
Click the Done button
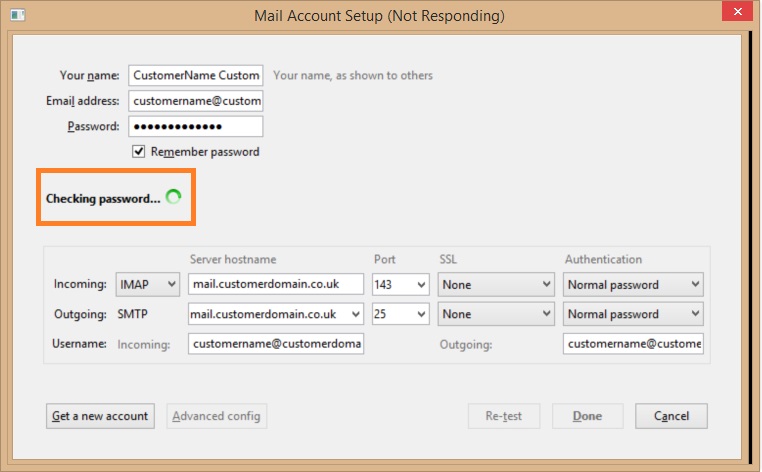(x=587, y=416)
